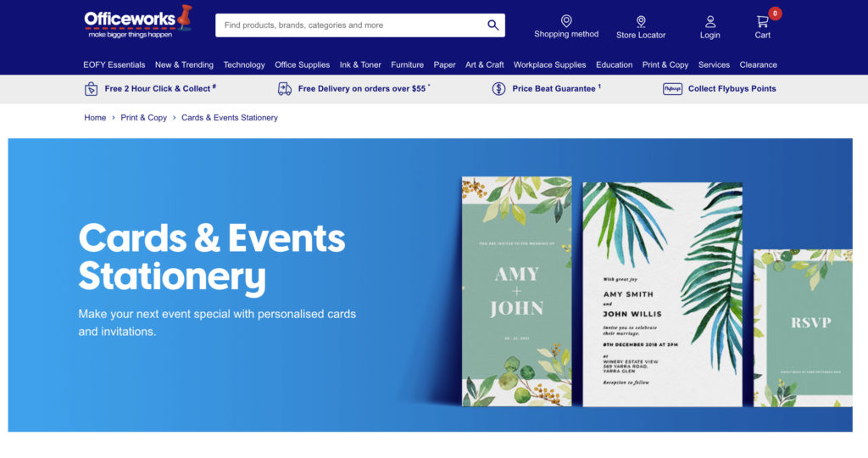Open the Services menu
Image resolution: width=868 pixels, height=458 pixels.
coord(714,64)
